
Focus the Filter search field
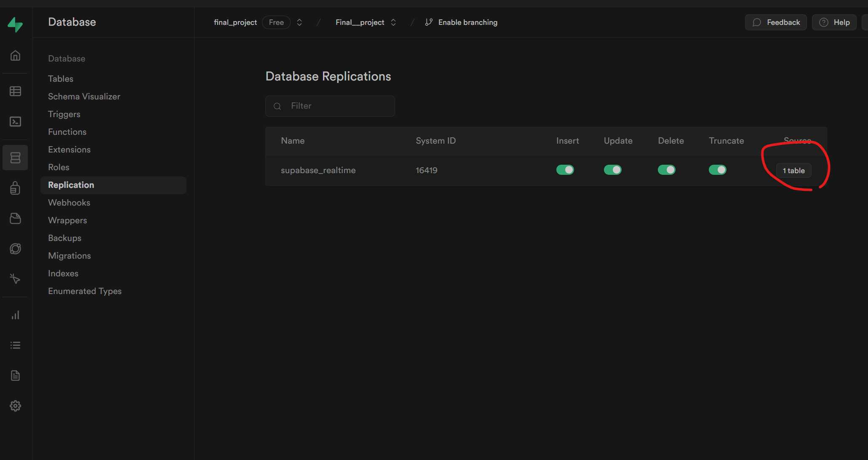337,106
